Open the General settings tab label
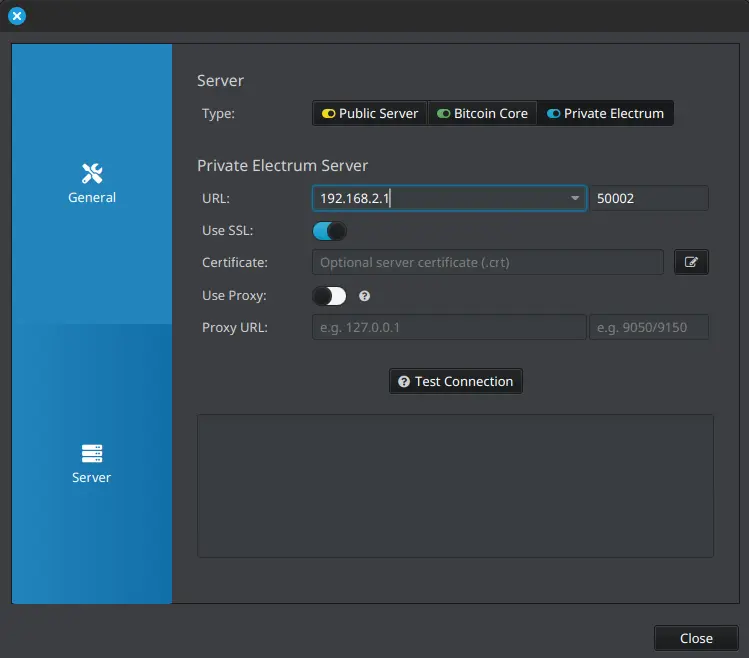The height and width of the screenshot is (658, 749). (x=92, y=198)
